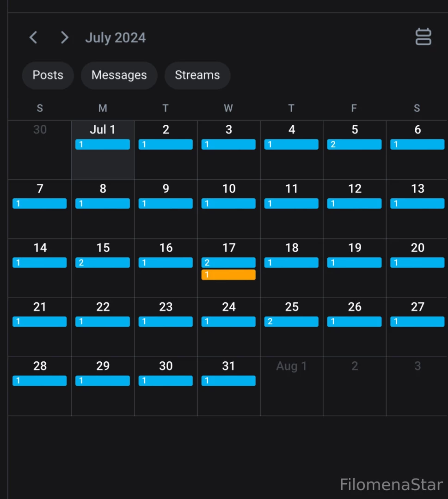Viewport: 448px width, 499px height.
Task: Open the July 2024 month label
Action: tap(116, 38)
